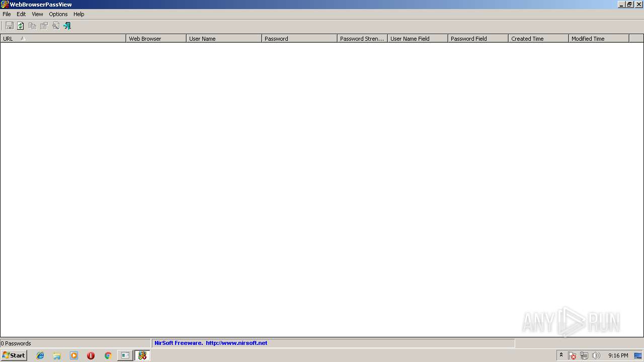The image size is (644, 362).
Task: Switch to the other open taskbar window
Action: (125, 355)
